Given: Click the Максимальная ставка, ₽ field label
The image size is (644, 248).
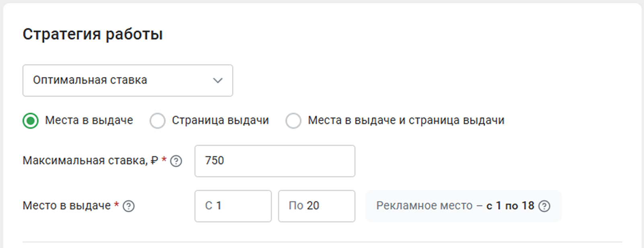Looking at the screenshot, I should (90, 161).
